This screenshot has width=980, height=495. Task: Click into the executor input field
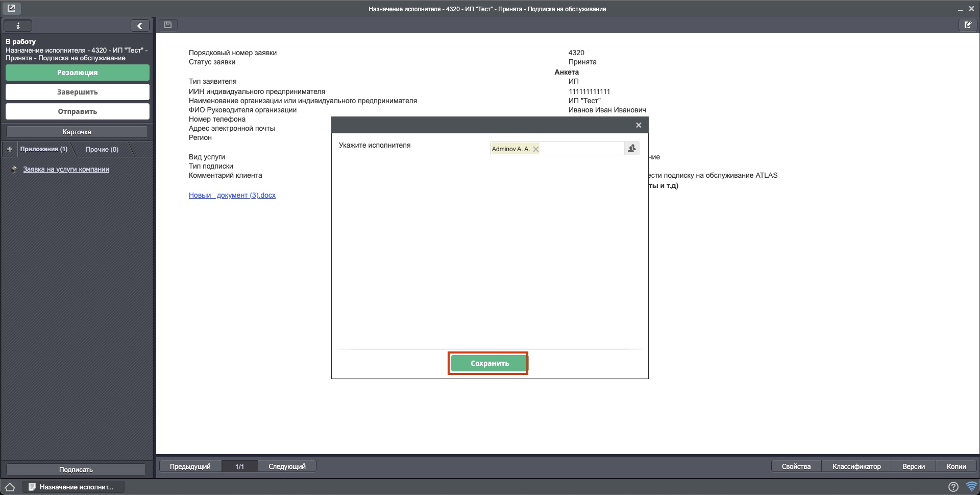[581, 149]
